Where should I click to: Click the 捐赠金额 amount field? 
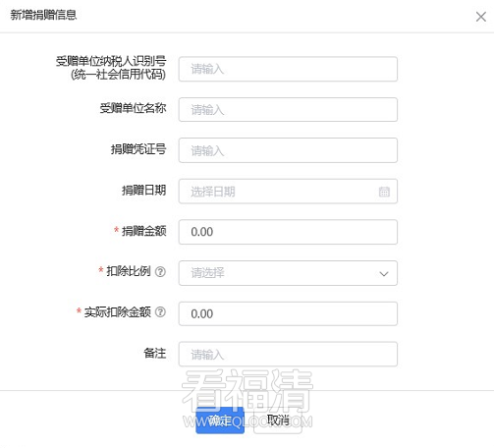pyautogui.click(x=288, y=232)
